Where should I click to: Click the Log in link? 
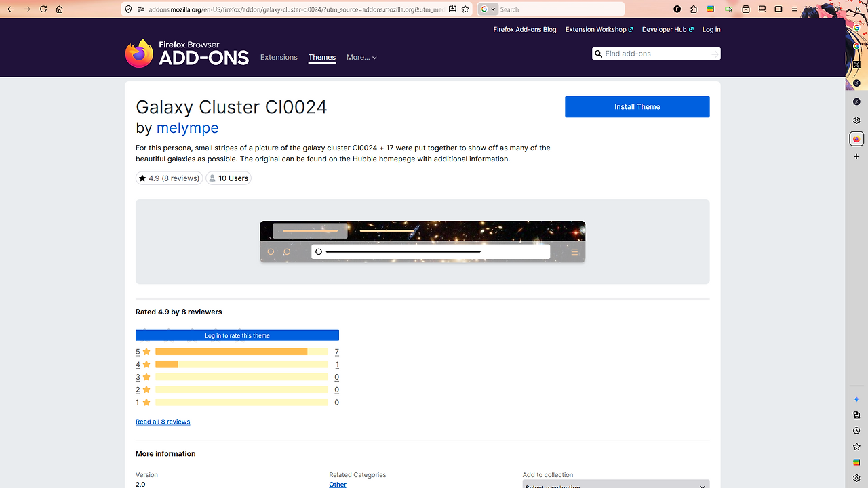point(711,30)
